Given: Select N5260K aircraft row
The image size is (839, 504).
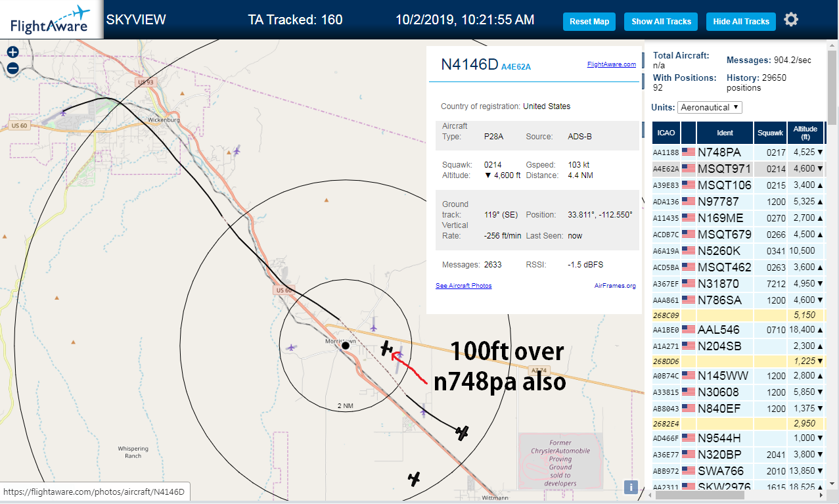Looking at the screenshot, I should 738,250.
